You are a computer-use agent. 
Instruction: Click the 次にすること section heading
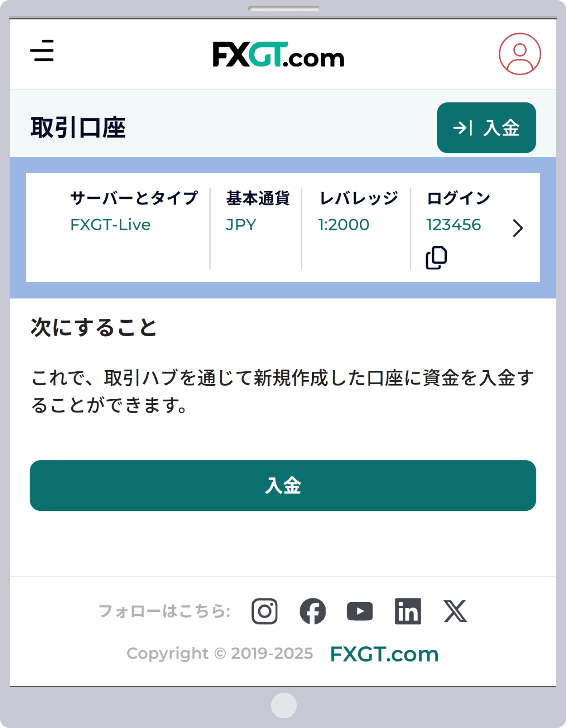point(94,327)
